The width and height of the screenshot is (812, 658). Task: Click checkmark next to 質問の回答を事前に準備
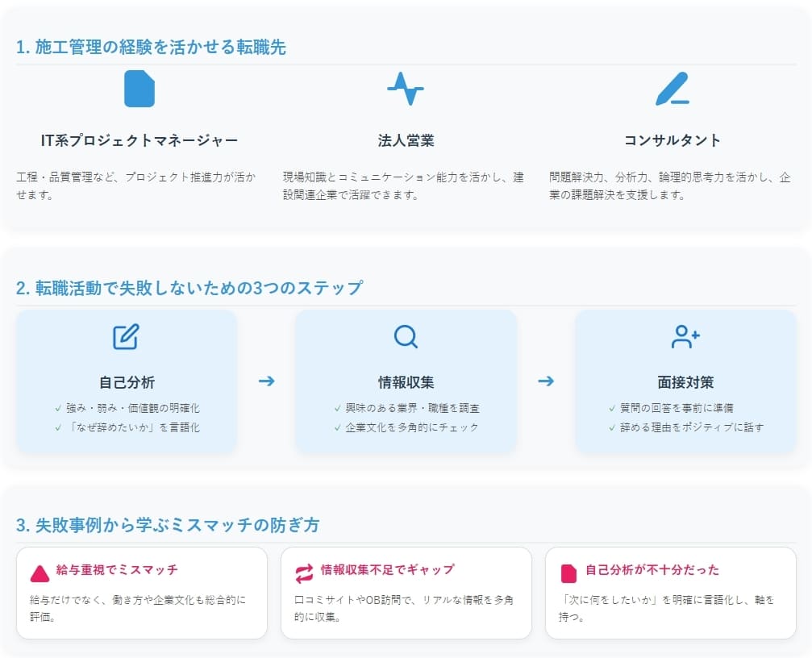pyautogui.click(x=612, y=409)
